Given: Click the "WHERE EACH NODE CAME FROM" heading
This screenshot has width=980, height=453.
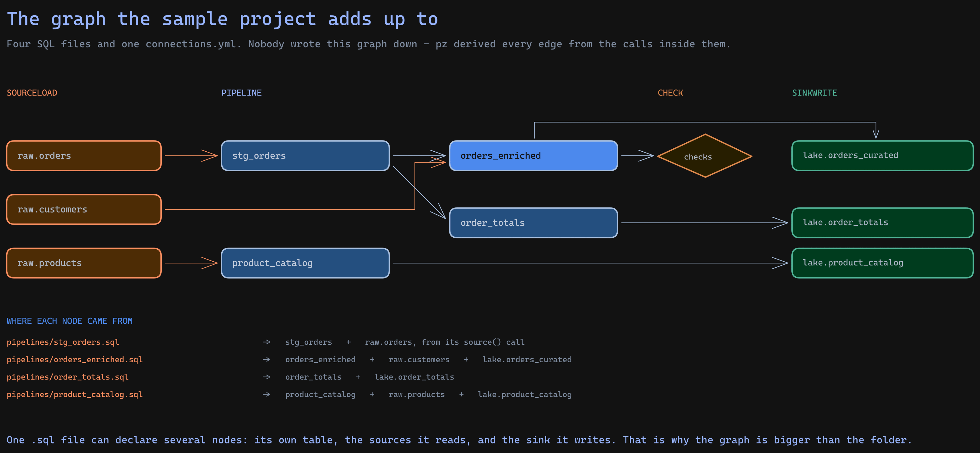Looking at the screenshot, I should coord(70,321).
